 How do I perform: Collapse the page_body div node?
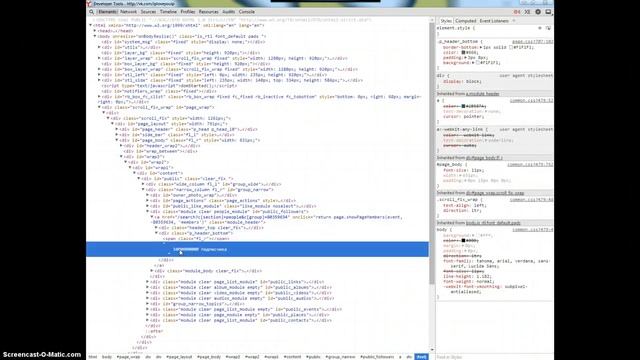(117, 140)
